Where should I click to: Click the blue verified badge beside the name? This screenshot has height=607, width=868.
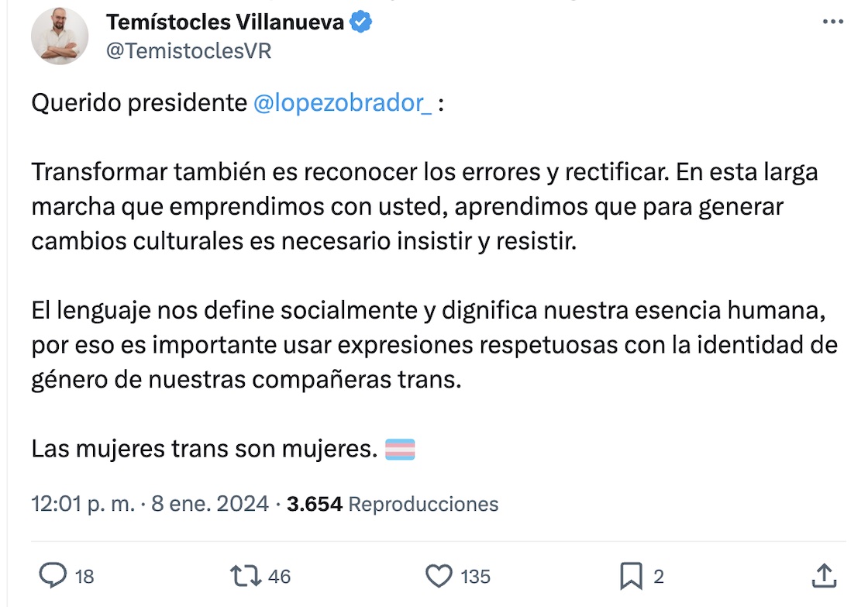coord(361,22)
